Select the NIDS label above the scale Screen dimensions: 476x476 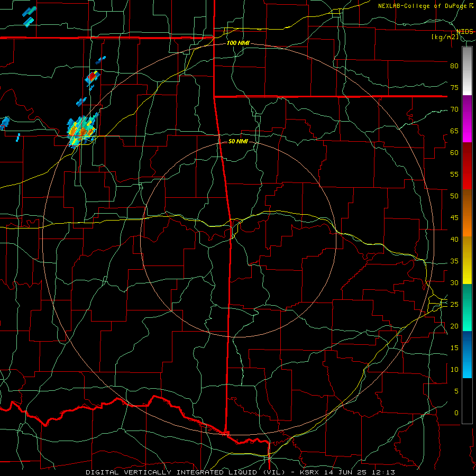click(464, 32)
